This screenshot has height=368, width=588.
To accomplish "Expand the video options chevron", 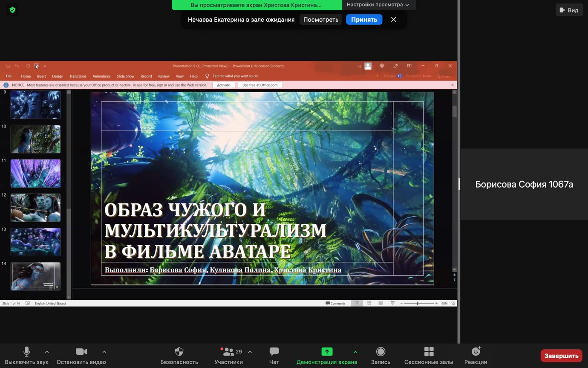I will (x=104, y=352).
